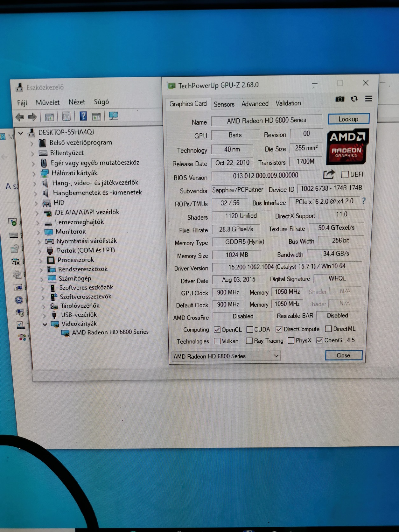The image size is (399, 532).
Task: Expand the Hálózati kártyák node
Action: 34,174
